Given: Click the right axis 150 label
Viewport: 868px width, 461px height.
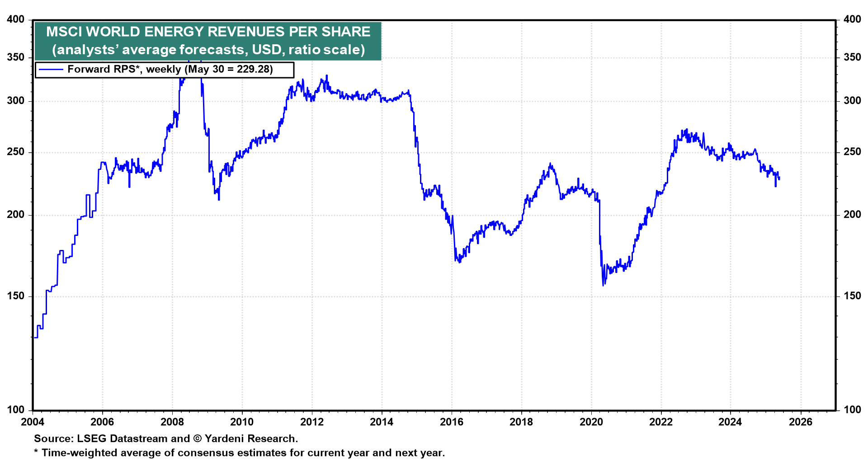Looking at the screenshot, I should (x=852, y=296).
